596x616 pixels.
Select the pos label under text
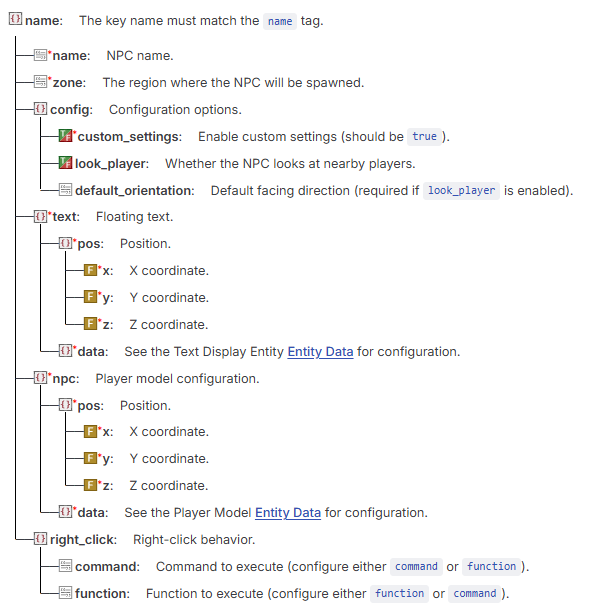(91, 244)
